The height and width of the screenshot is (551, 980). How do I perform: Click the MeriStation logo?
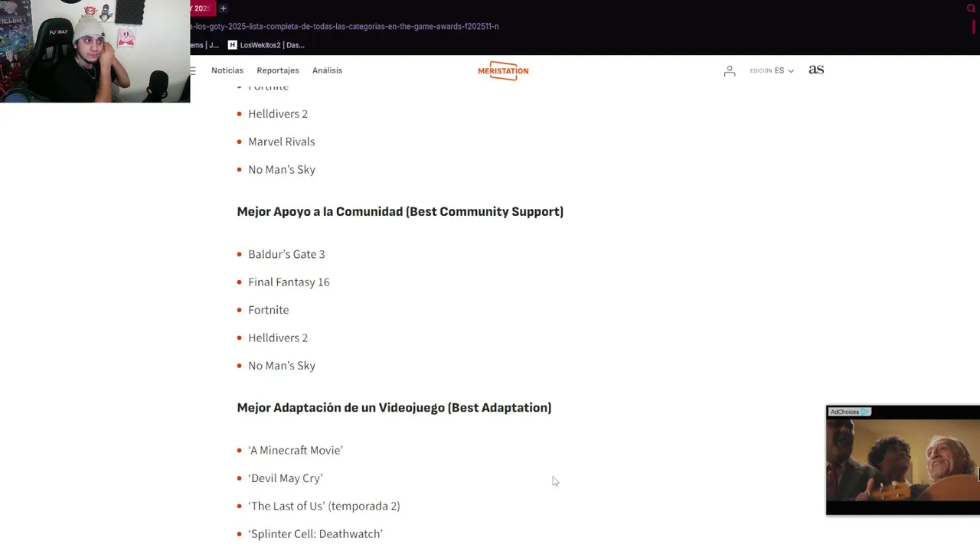[503, 70]
